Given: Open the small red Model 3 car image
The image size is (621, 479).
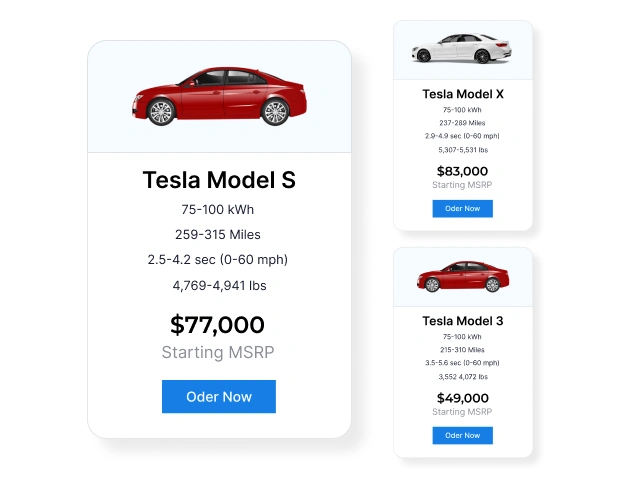Looking at the screenshot, I should pyautogui.click(x=462, y=277).
